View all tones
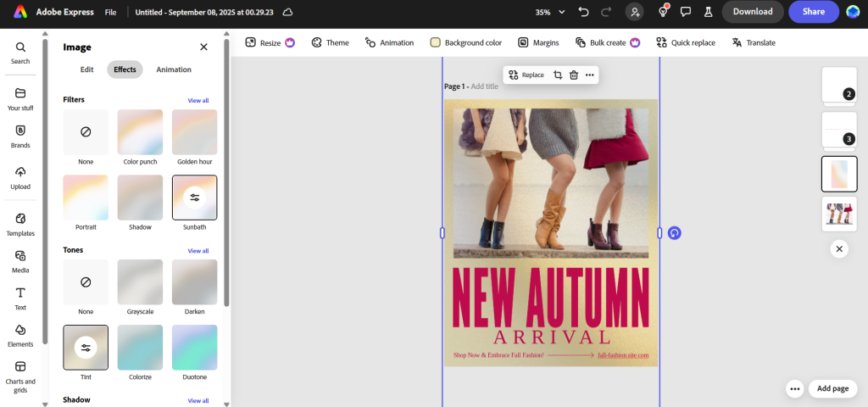Image resolution: width=868 pixels, height=407 pixels. click(198, 251)
